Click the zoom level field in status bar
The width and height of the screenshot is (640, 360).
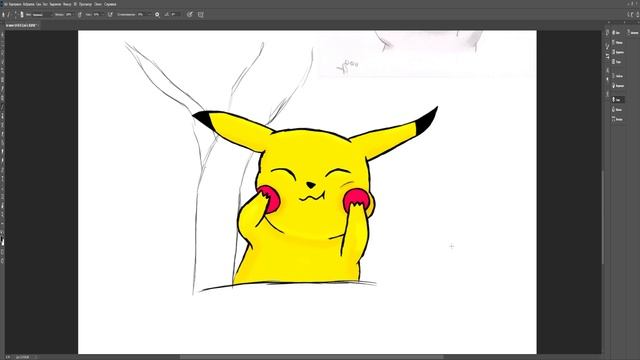tap(7, 357)
